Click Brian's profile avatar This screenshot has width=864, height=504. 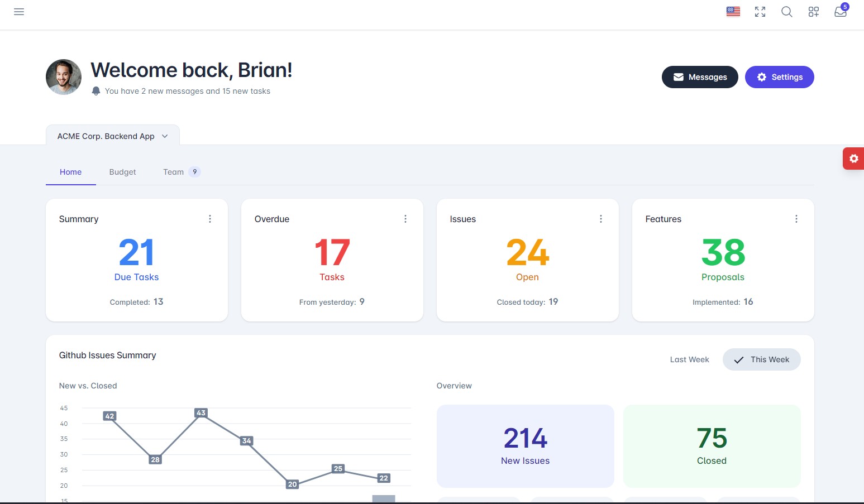pyautogui.click(x=64, y=77)
